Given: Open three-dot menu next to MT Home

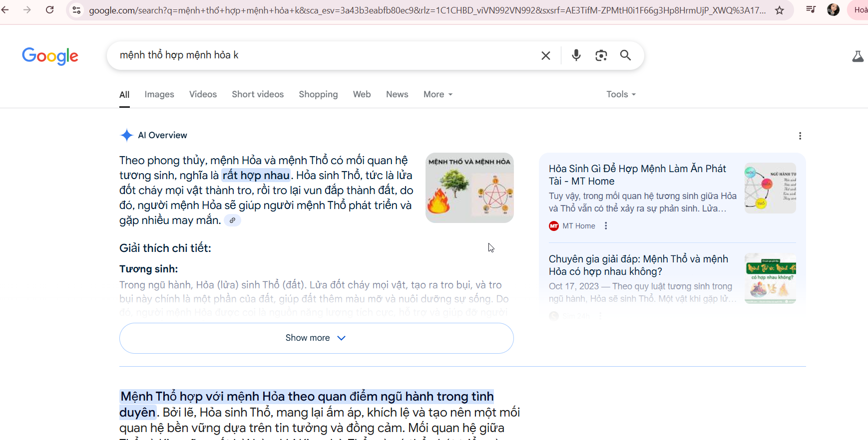Looking at the screenshot, I should 606,226.
